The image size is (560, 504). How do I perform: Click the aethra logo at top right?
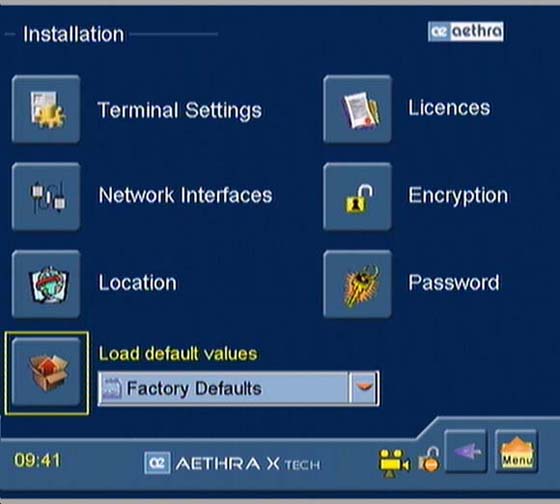click(x=466, y=31)
